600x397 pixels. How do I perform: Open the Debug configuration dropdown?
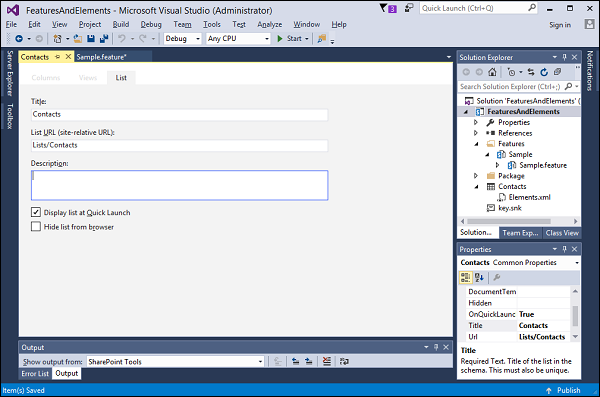183,39
